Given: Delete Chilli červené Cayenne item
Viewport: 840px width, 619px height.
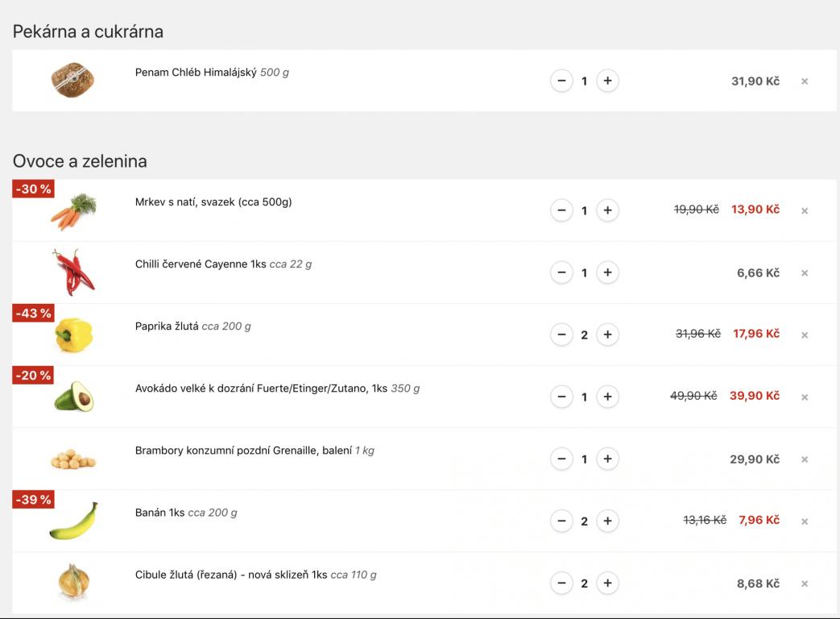Looking at the screenshot, I should [804, 273].
